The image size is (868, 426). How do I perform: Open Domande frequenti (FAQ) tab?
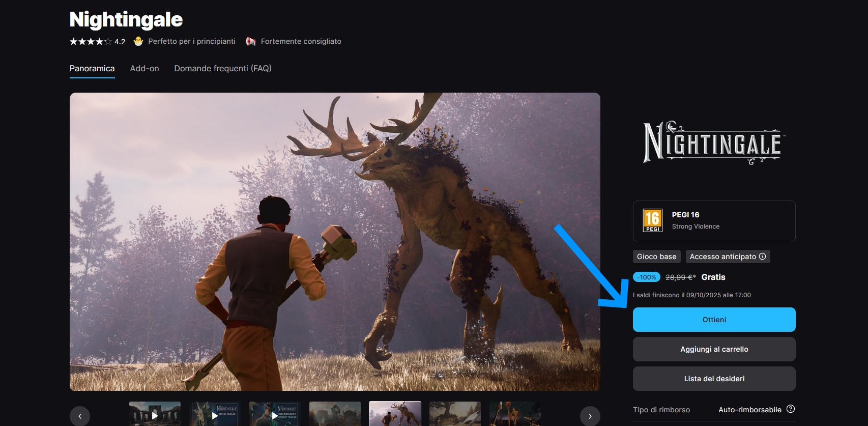(x=223, y=68)
